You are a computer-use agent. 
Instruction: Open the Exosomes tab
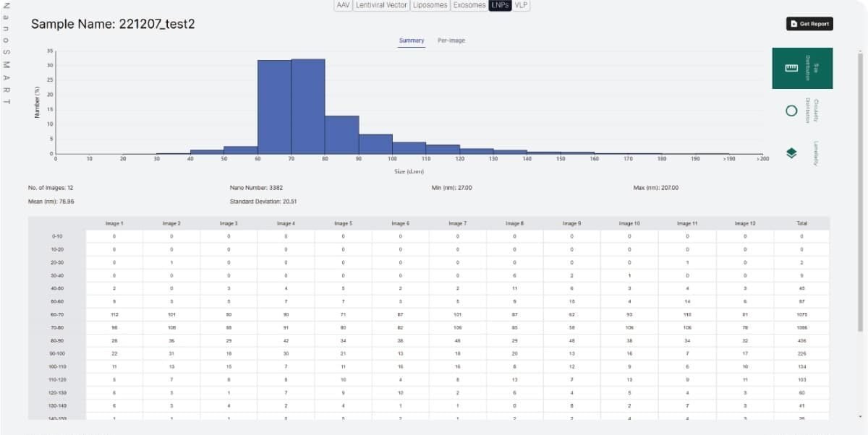469,5
